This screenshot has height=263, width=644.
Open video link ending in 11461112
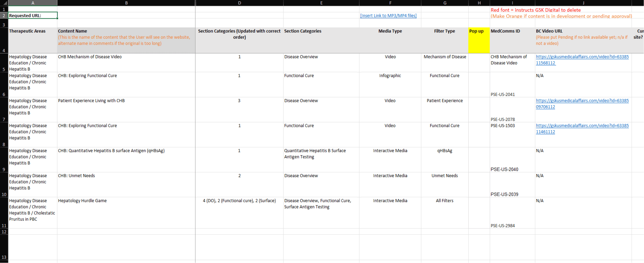point(582,129)
